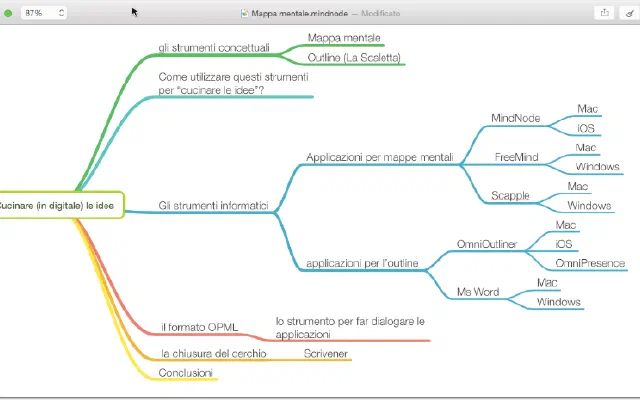Select the 'il formato OPML' node
The height and width of the screenshot is (400, 640).
(200, 327)
